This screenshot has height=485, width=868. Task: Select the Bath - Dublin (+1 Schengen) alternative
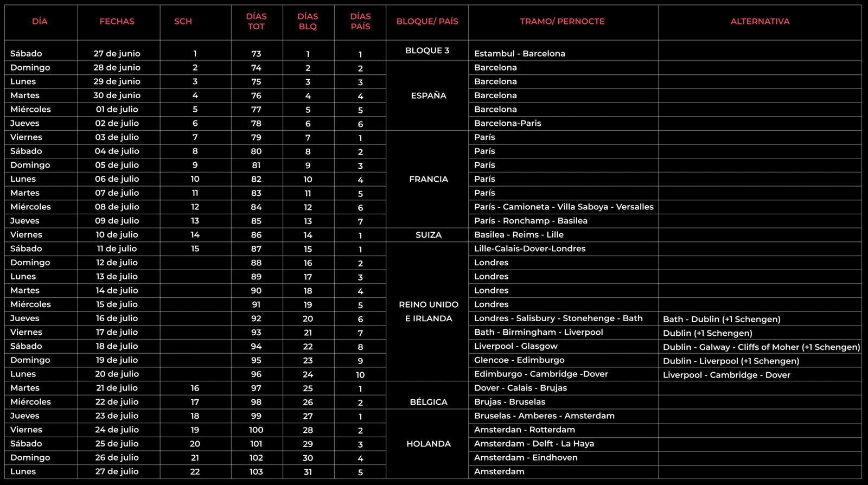(x=722, y=320)
